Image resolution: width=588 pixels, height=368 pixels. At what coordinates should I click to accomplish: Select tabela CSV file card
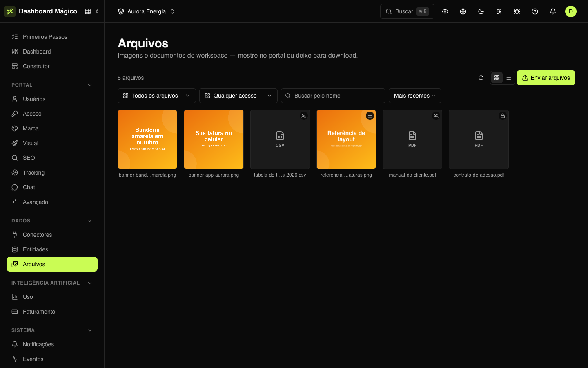[x=280, y=139]
